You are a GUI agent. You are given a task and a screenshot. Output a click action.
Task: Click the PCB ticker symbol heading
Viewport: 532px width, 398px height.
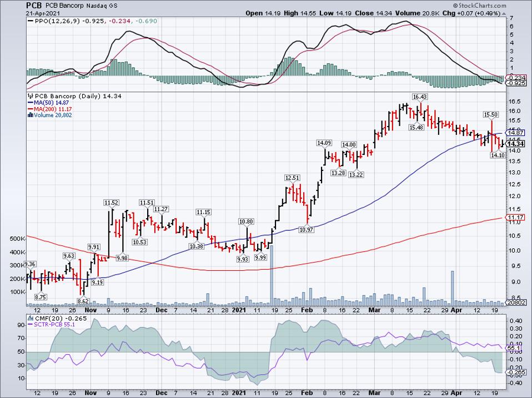click(34, 6)
